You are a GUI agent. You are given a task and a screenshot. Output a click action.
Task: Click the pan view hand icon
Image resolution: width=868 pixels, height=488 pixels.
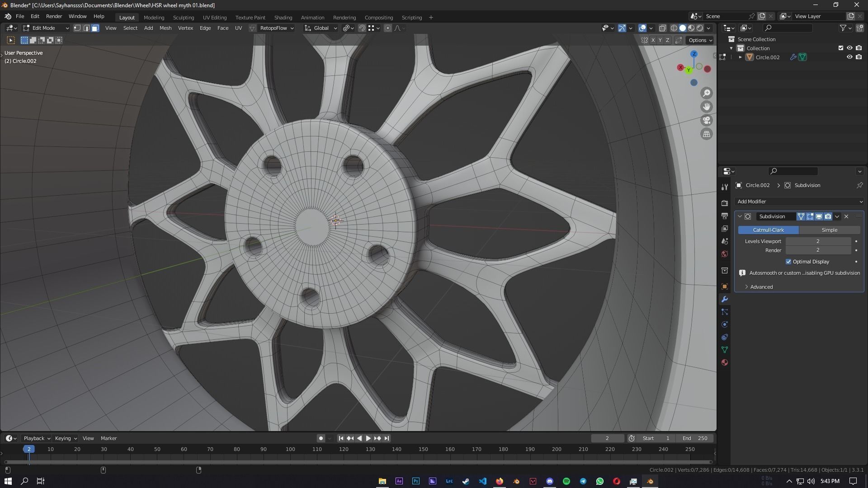tap(707, 107)
